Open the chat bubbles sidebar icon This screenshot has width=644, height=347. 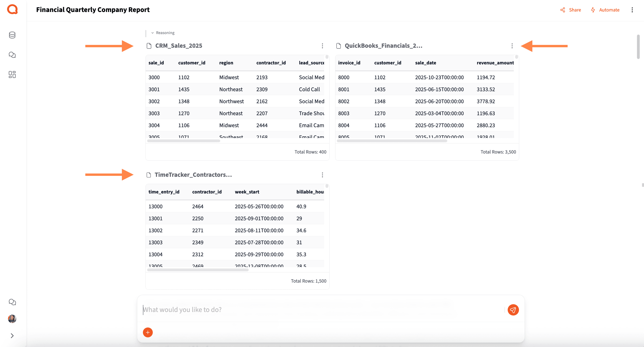12,55
